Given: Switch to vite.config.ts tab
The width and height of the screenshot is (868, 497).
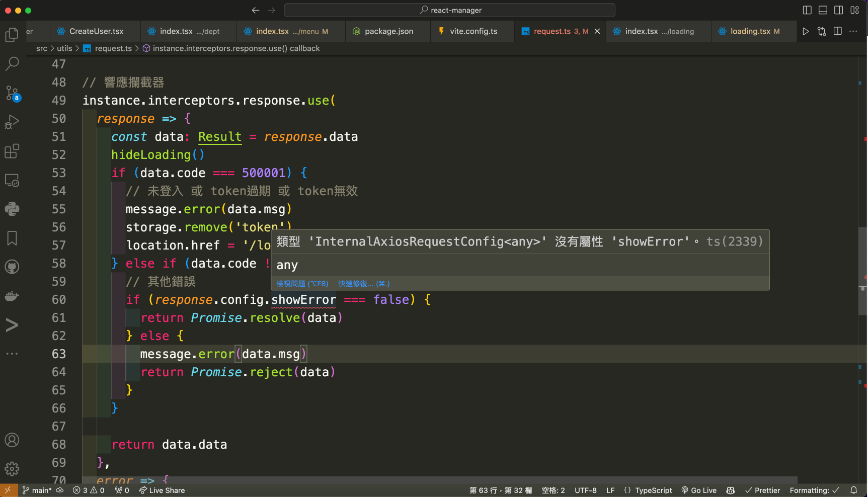Looking at the screenshot, I should click(473, 31).
